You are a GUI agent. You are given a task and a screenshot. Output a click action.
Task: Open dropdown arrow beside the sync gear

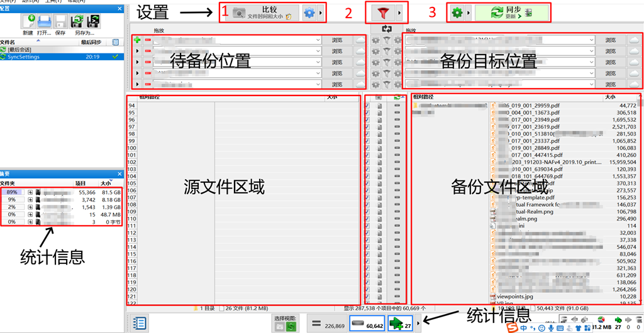[x=469, y=14]
